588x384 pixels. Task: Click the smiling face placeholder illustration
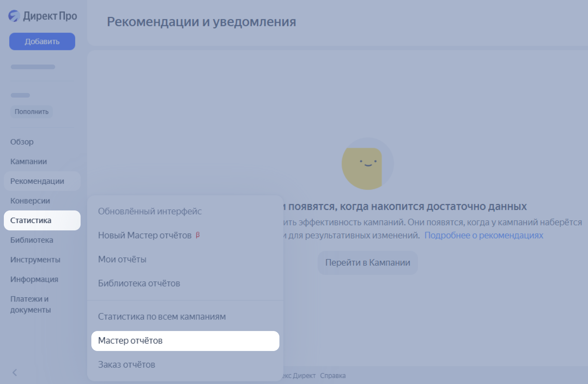point(367,164)
